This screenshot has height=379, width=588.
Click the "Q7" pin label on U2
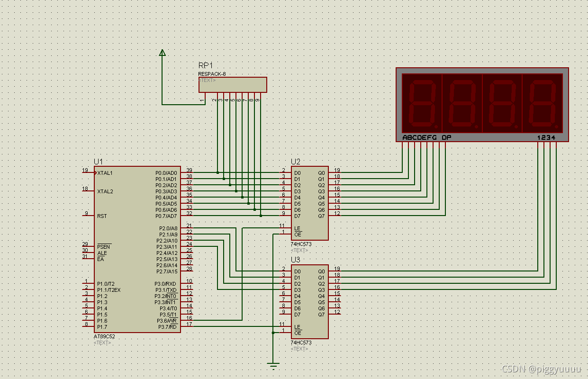(x=321, y=216)
